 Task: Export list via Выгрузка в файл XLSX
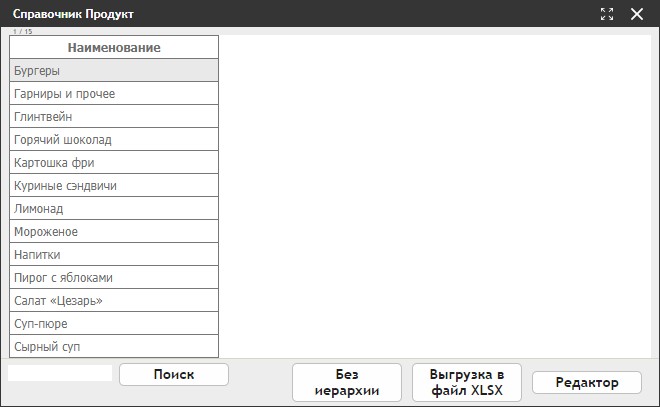467,382
